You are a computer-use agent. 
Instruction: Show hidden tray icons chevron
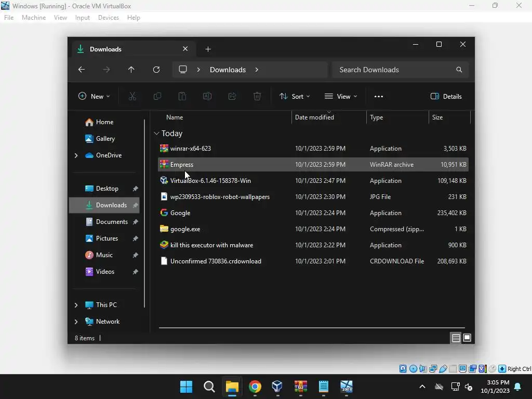point(422,387)
